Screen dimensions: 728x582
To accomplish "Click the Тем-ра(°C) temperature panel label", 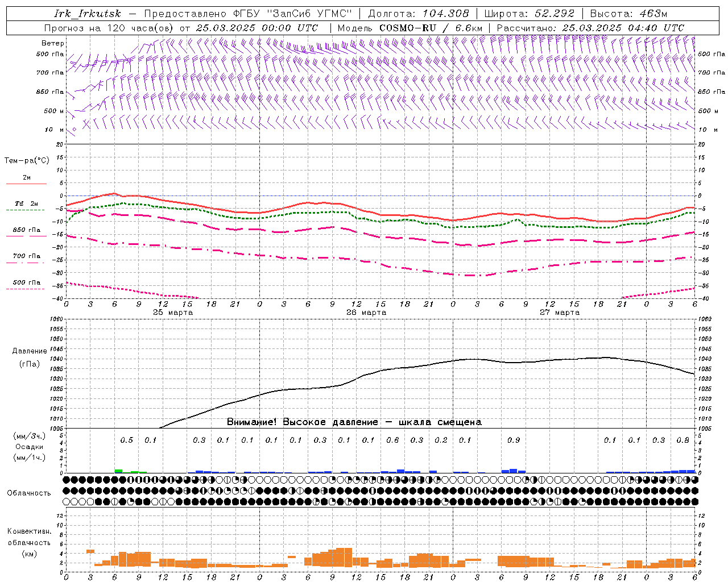I will pyautogui.click(x=27, y=161).
